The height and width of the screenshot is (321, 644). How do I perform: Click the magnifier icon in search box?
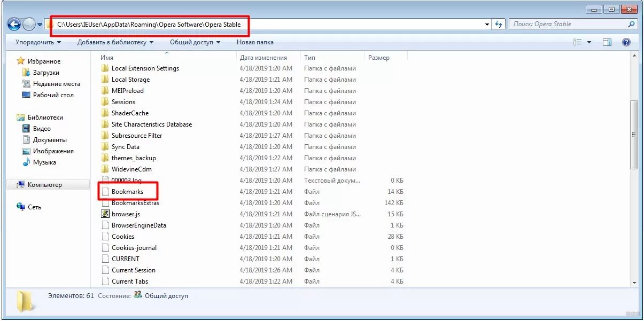[632, 24]
